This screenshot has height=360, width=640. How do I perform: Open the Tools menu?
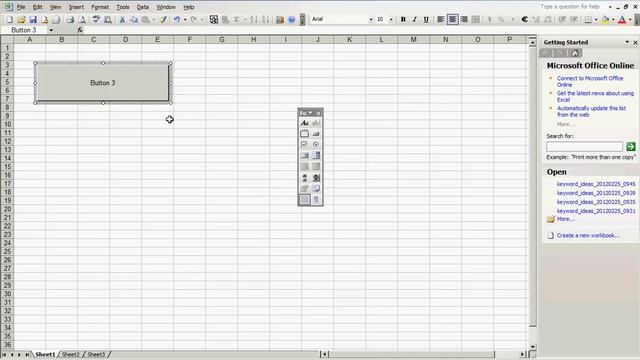pos(122,7)
